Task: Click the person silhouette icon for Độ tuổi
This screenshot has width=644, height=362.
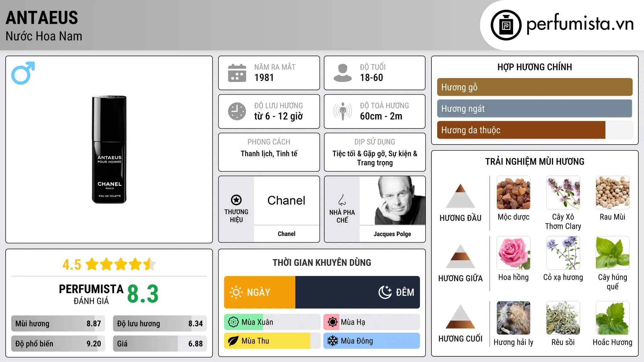Action: tap(342, 73)
